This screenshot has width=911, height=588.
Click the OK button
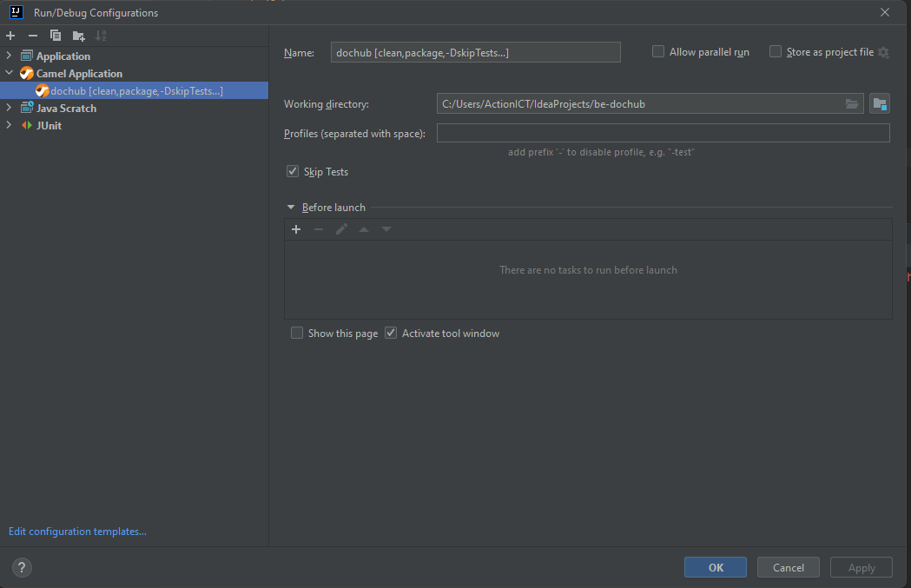(716, 568)
